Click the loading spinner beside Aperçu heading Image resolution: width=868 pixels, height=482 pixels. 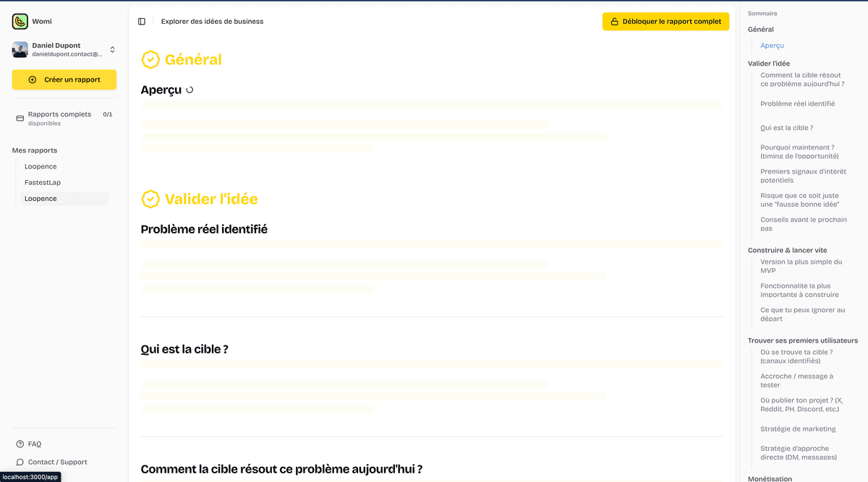pos(188,89)
